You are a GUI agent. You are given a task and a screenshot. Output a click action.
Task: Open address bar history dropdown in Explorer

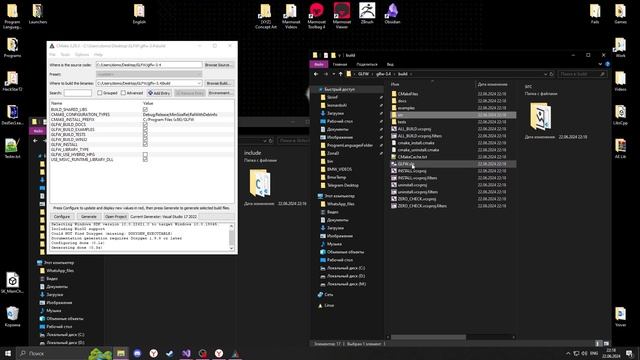[x=545, y=74]
